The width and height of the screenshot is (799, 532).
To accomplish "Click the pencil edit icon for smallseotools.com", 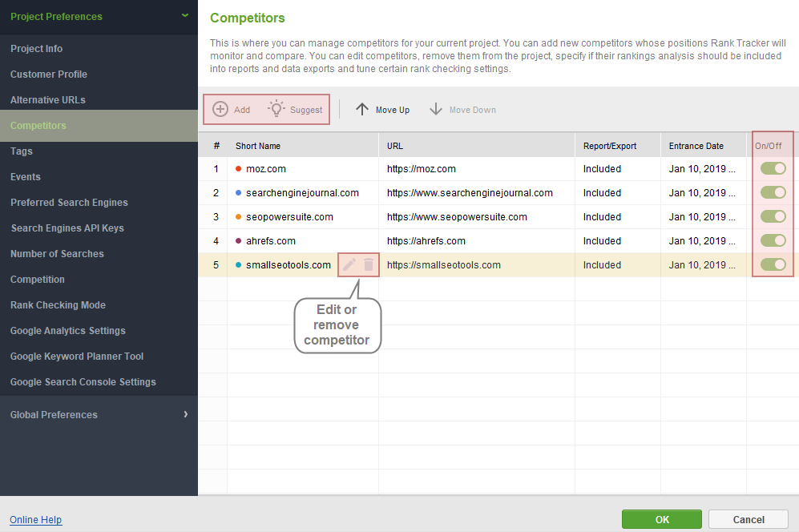I will pyautogui.click(x=349, y=264).
